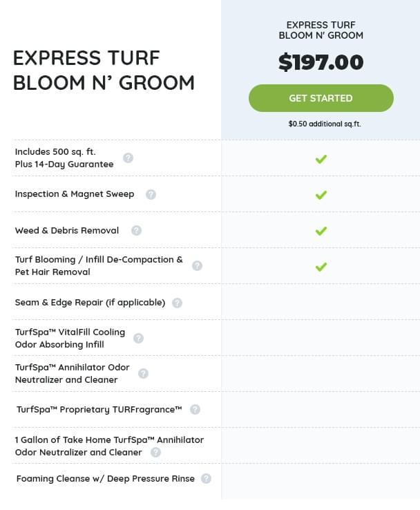Open tooltip for Foaming Cleanse Deep Pressure Rinse
This screenshot has height=510, width=420.
click(206, 478)
